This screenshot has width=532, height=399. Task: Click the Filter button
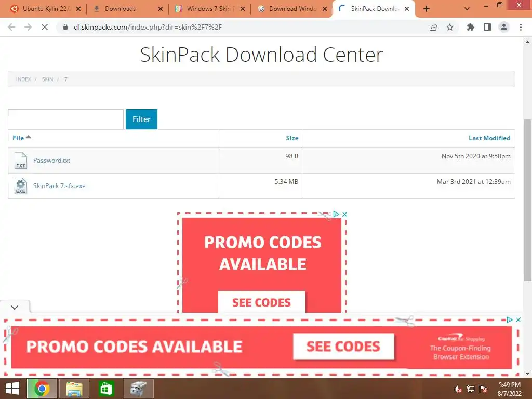(x=141, y=119)
